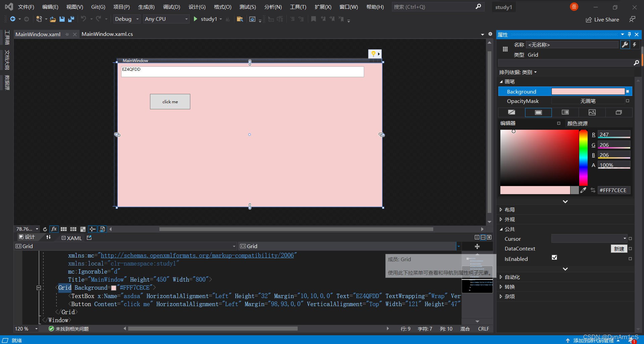The width and height of the screenshot is (644, 344).
Task: Click the Live Share icon
Action: [x=589, y=20]
